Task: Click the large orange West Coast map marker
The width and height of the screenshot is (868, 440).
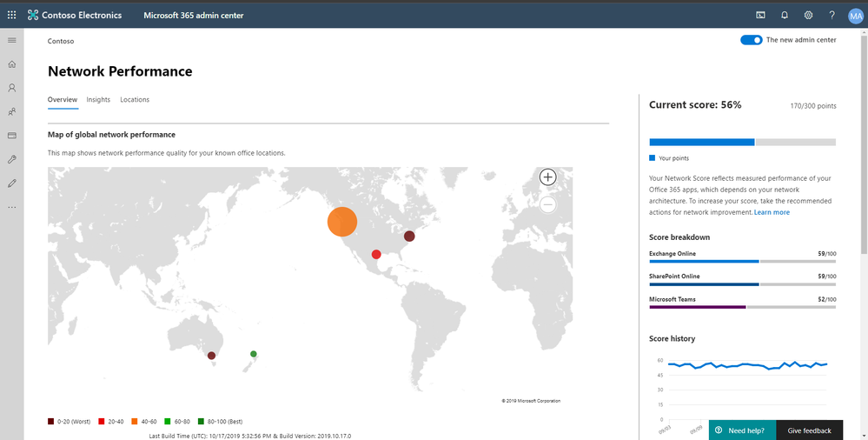Action: 342,222
